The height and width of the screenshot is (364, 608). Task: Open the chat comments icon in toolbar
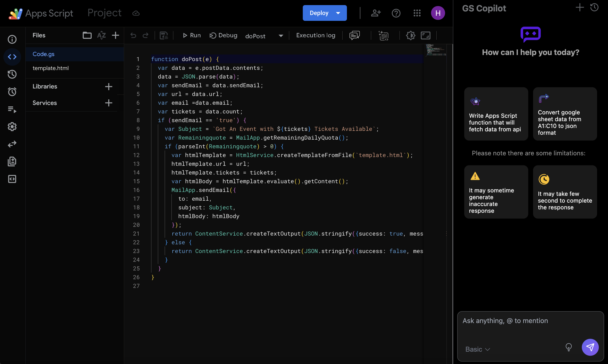tap(354, 35)
